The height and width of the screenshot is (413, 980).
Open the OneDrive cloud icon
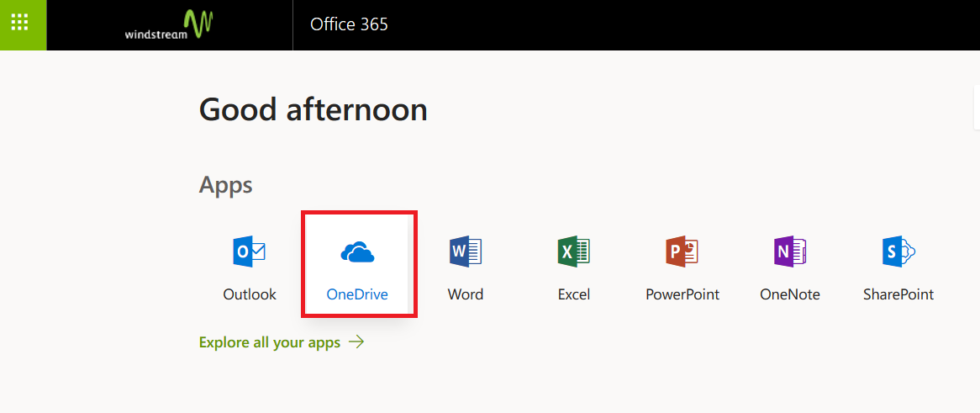[x=357, y=253]
